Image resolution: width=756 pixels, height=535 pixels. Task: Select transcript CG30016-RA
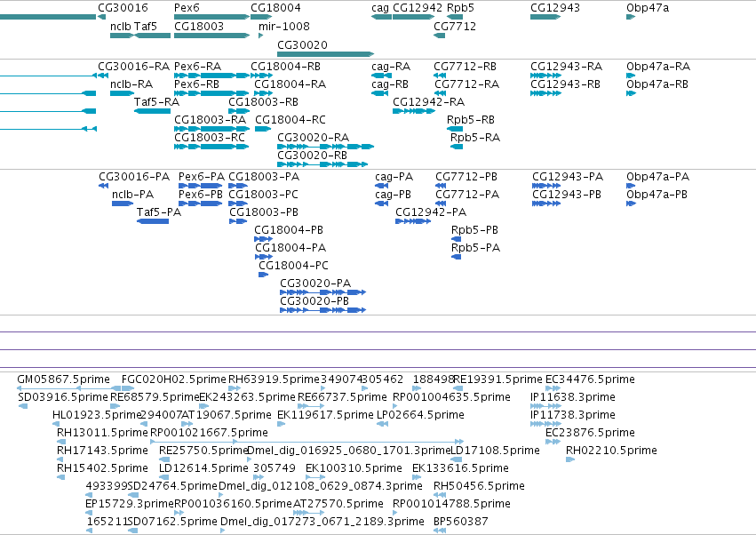point(103,76)
